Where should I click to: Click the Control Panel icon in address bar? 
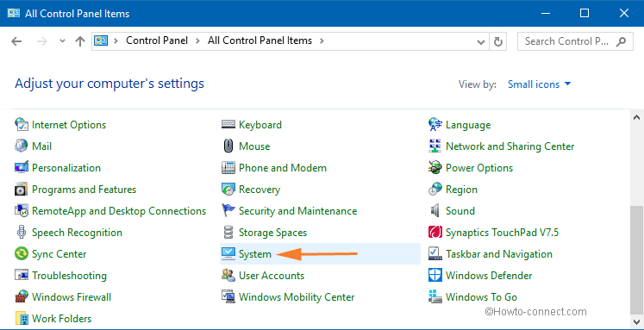pyautogui.click(x=101, y=40)
